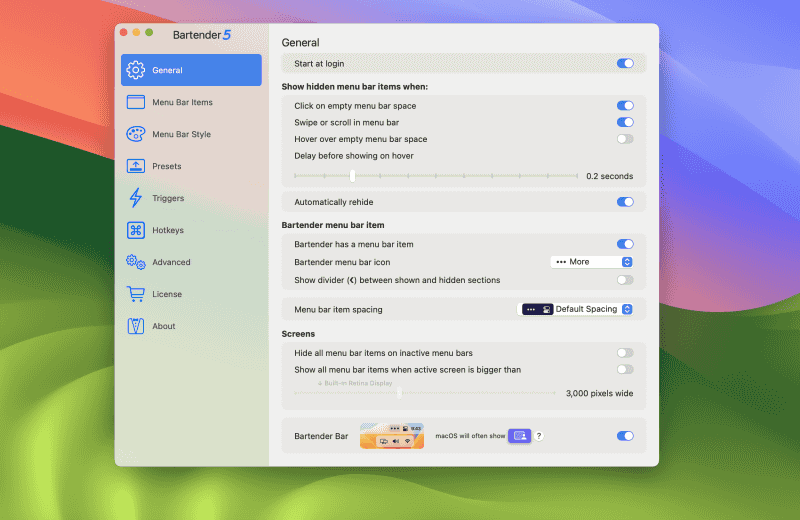Viewport: 800px width, 520px height.
Task: Click the dark spacing preview icon
Action: pyautogui.click(x=537, y=309)
